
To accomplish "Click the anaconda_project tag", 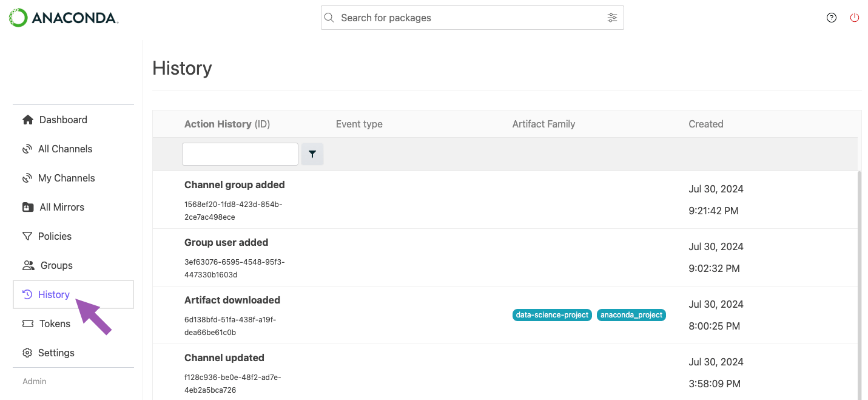I will [x=631, y=315].
